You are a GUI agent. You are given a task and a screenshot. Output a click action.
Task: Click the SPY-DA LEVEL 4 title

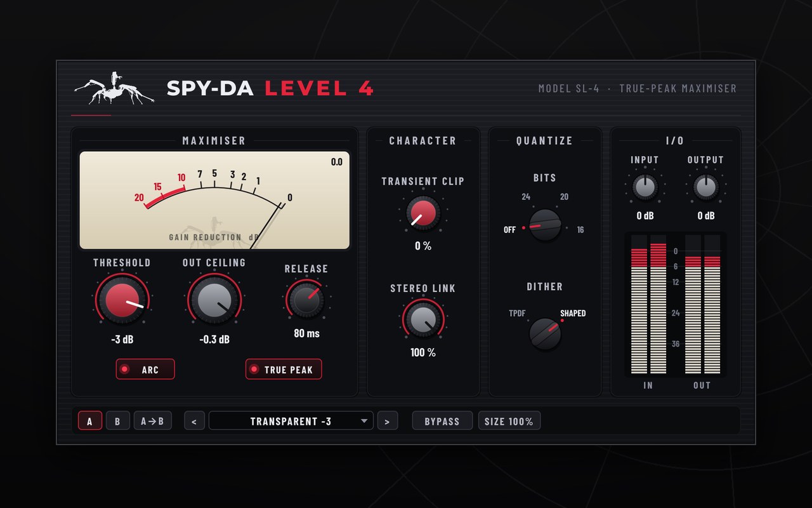(x=270, y=88)
